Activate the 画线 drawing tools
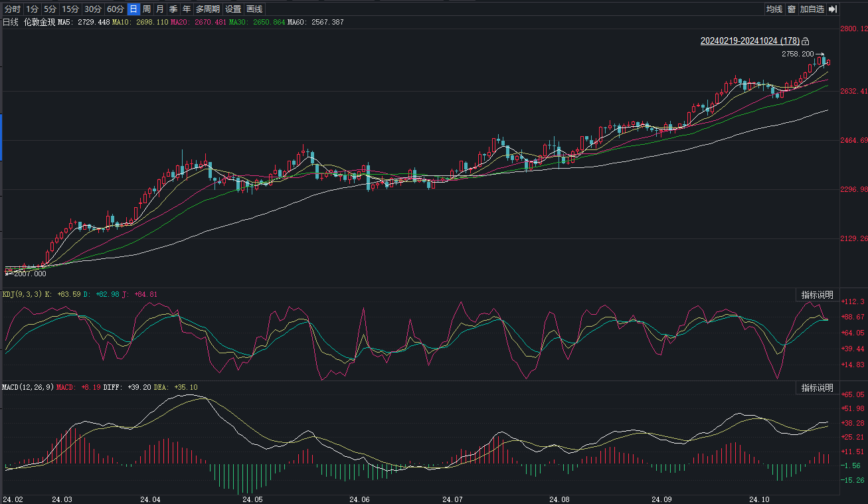Screen dimensions: 868x504 click(254, 9)
